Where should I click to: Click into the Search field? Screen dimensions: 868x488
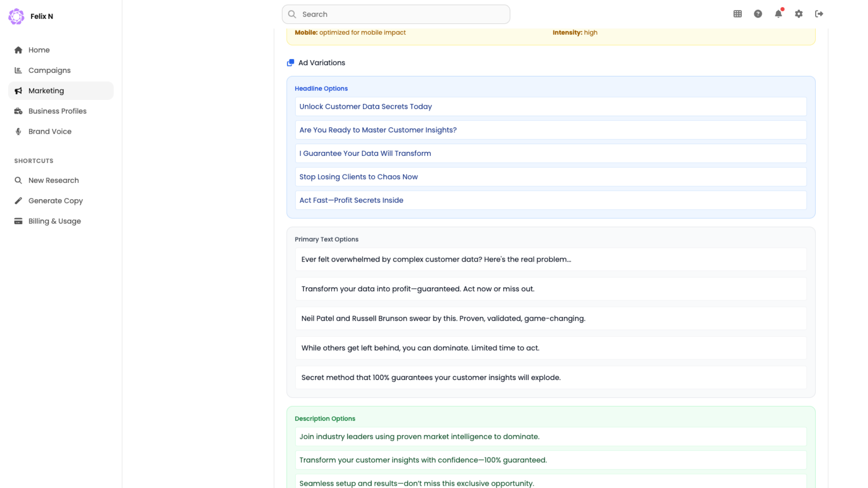[x=402, y=14]
